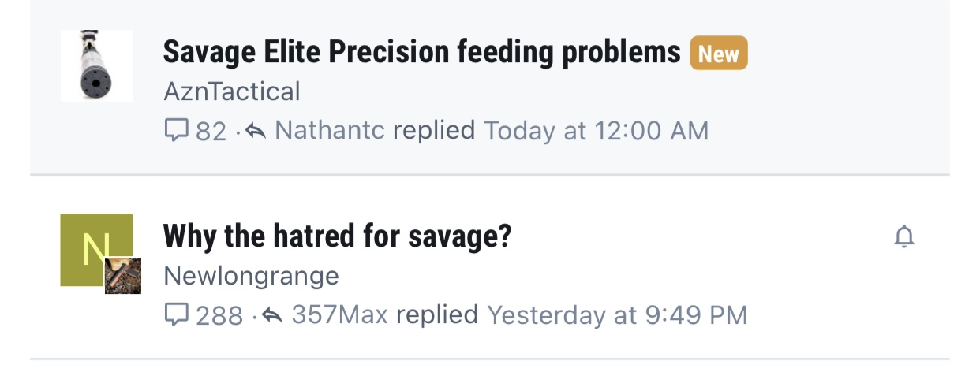Image resolution: width=980 pixels, height=372 pixels.
Task: Click the reply arrow icon before 357Max
Action: 272,316
